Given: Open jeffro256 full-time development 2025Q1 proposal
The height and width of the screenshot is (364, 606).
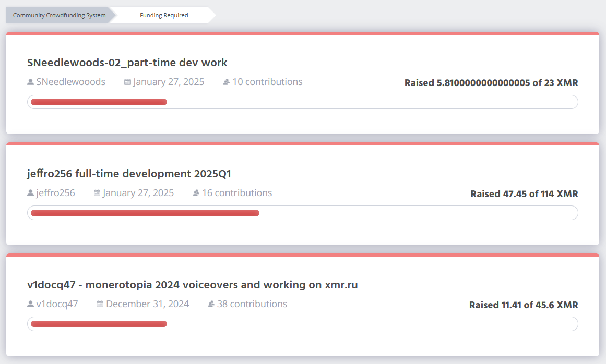Looking at the screenshot, I should coord(129,174).
